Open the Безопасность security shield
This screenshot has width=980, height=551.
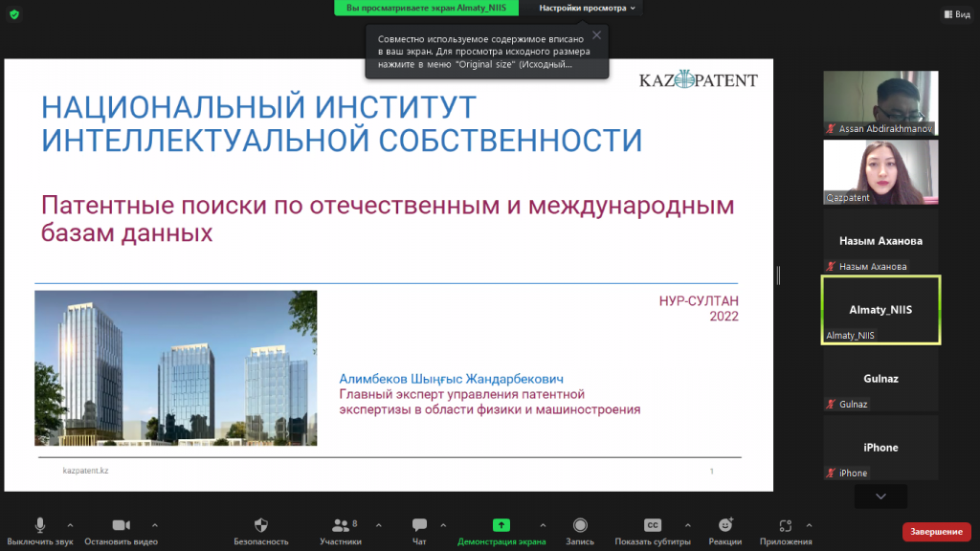260,525
